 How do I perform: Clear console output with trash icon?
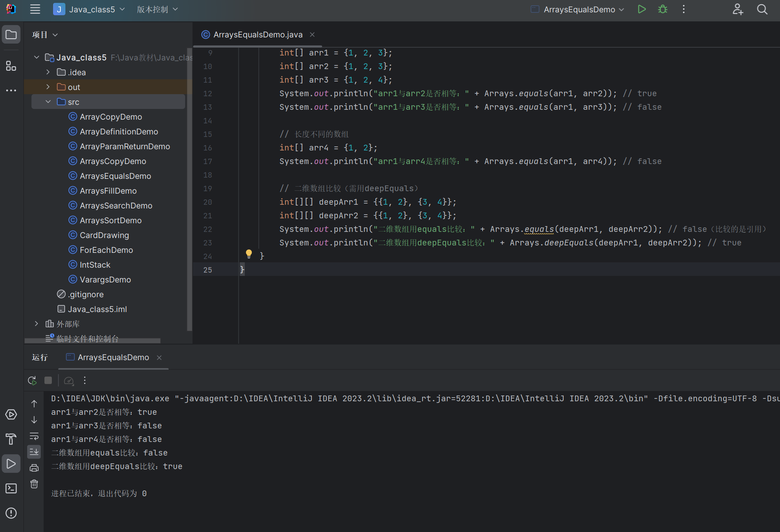click(x=34, y=484)
